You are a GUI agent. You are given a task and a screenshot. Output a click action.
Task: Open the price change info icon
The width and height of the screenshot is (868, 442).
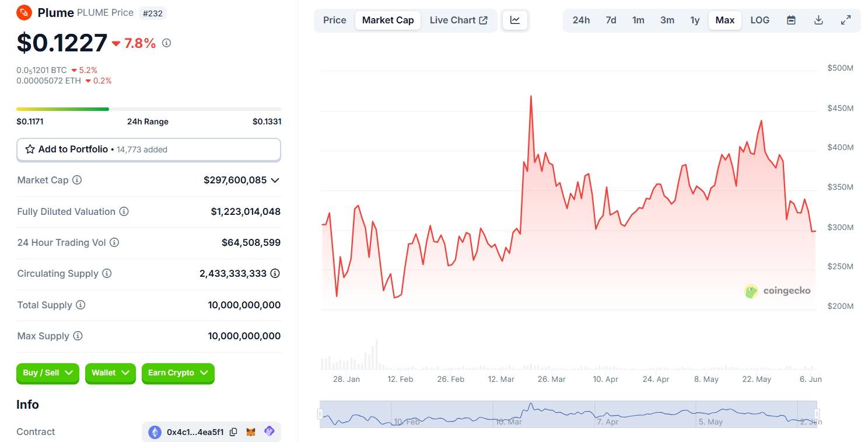tap(167, 43)
